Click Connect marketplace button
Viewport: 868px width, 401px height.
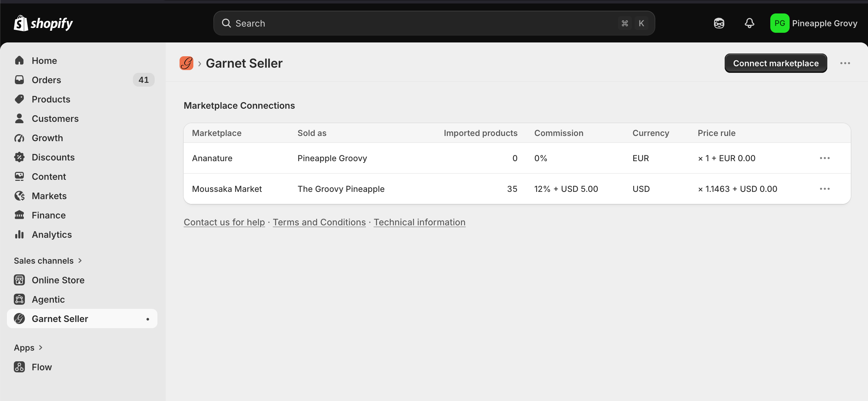(776, 63)
